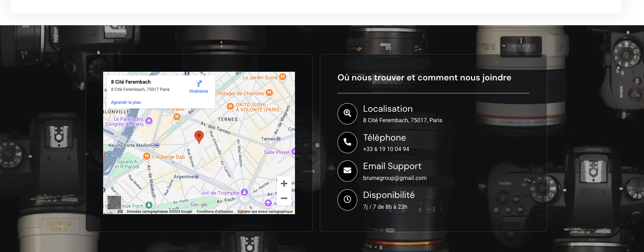Click Signaler une erreur cartographique
This screenshot has height=252, width=644.
(265, 212)
